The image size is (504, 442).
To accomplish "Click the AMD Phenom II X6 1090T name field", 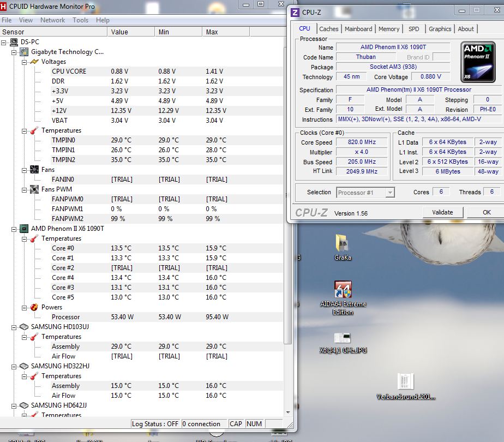I will click(x=393, y=47).
